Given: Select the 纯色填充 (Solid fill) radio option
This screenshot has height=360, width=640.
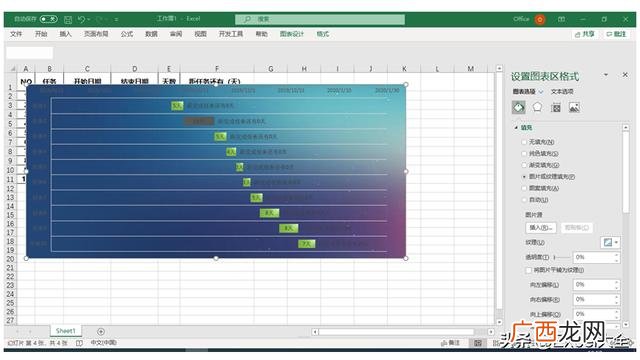Looking at the screenshot, I should tap(524, 153).
